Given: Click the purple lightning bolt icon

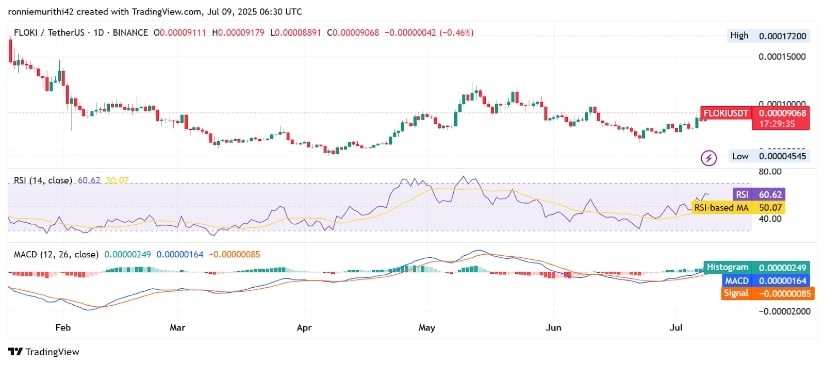Looking at the screenshot, I should pyautogui.click(x=709, y=157).
